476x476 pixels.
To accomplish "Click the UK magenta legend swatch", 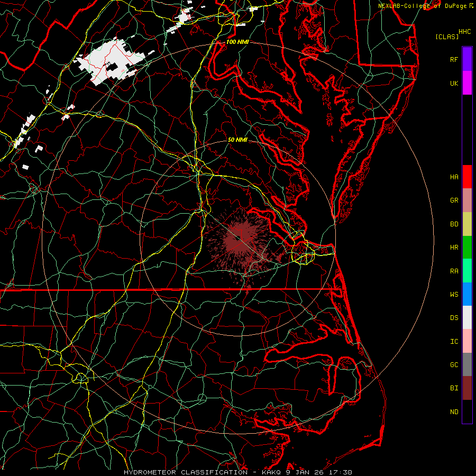I will [x=467, y=83].
